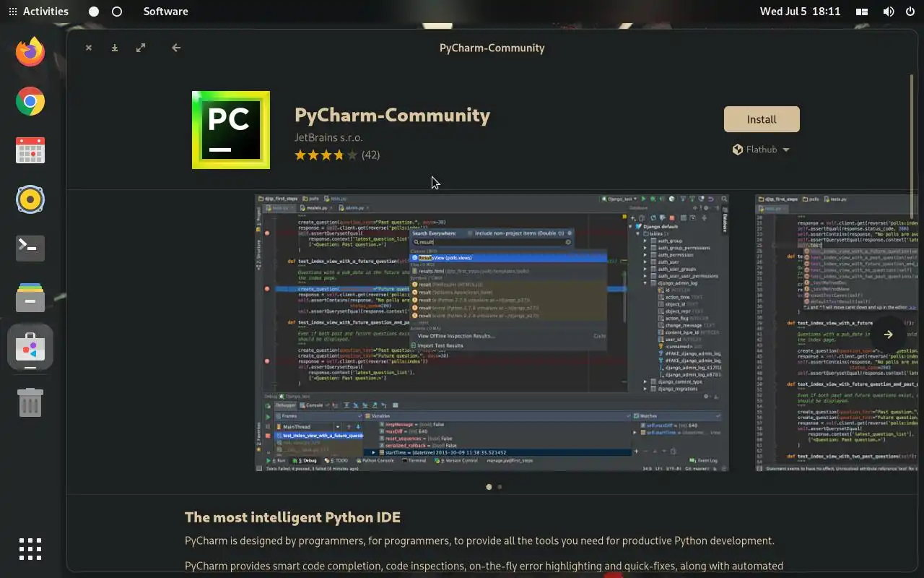The width and height of the screenshot is (924, 578).
Task: Click the review count (42)
Action: pos(370,155)
